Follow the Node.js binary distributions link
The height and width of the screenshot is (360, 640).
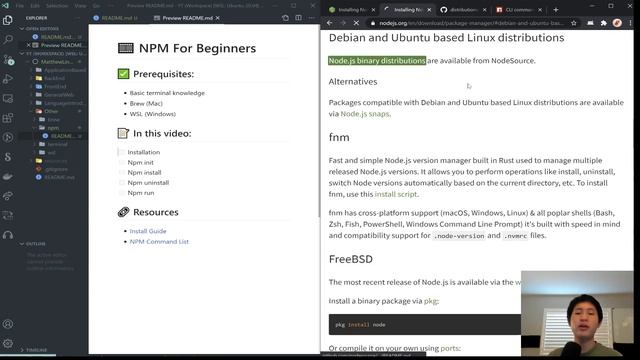point(377,60)
